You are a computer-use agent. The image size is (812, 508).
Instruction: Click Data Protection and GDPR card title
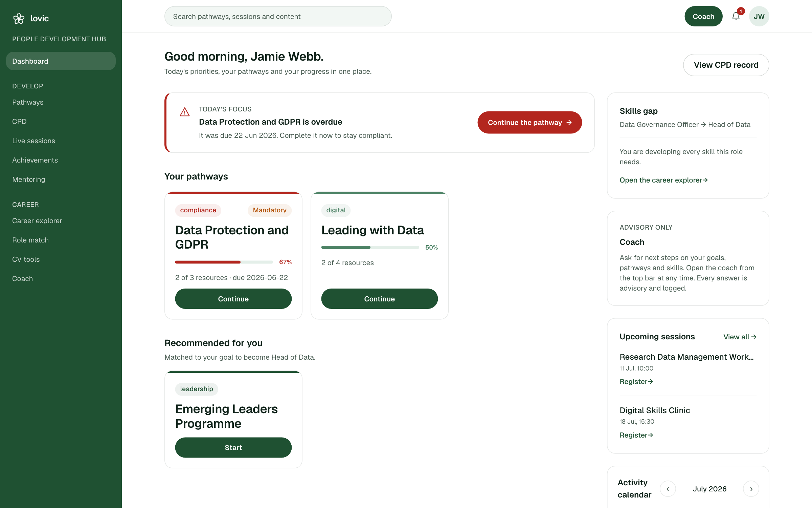click(232, 237)
